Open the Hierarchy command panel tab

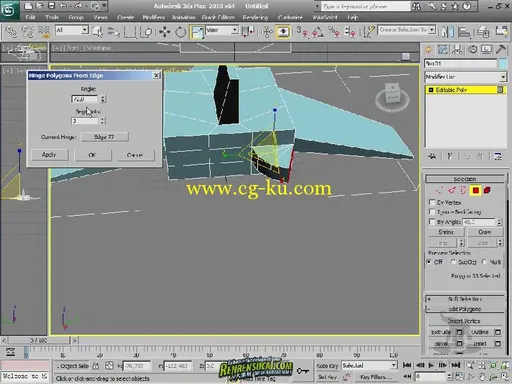(457, 50)
